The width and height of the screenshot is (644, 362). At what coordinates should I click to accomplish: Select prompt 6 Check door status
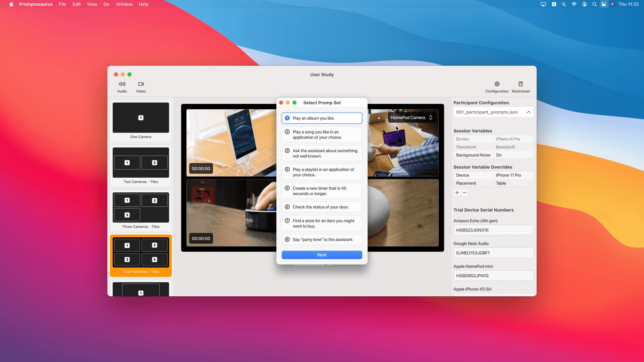tap(322, 207)
